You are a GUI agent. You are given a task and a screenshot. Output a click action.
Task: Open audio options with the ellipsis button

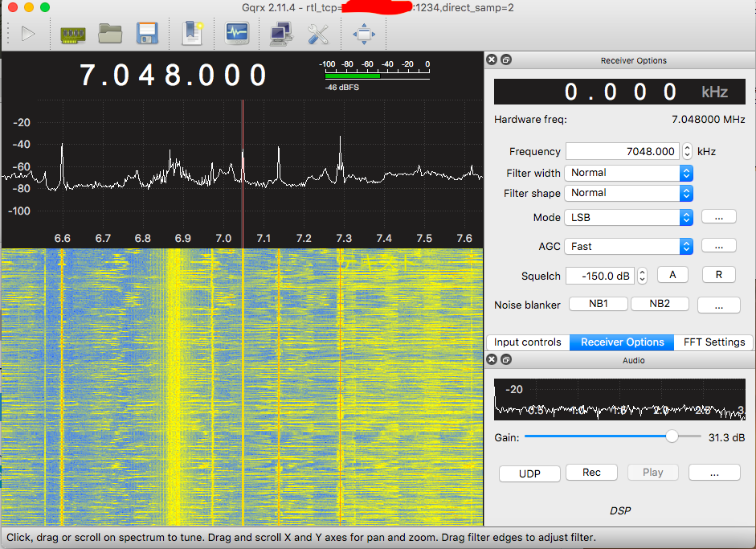pos(714,473)
